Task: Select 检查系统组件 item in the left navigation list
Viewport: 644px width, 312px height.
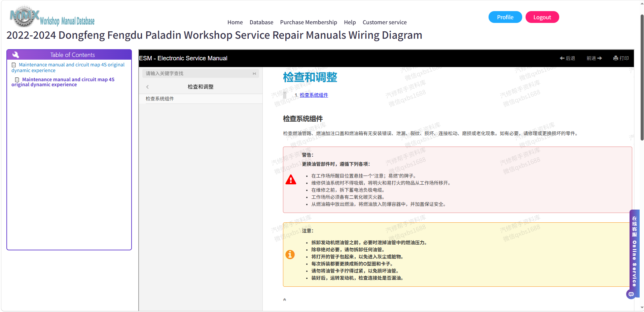Action: 201,99
